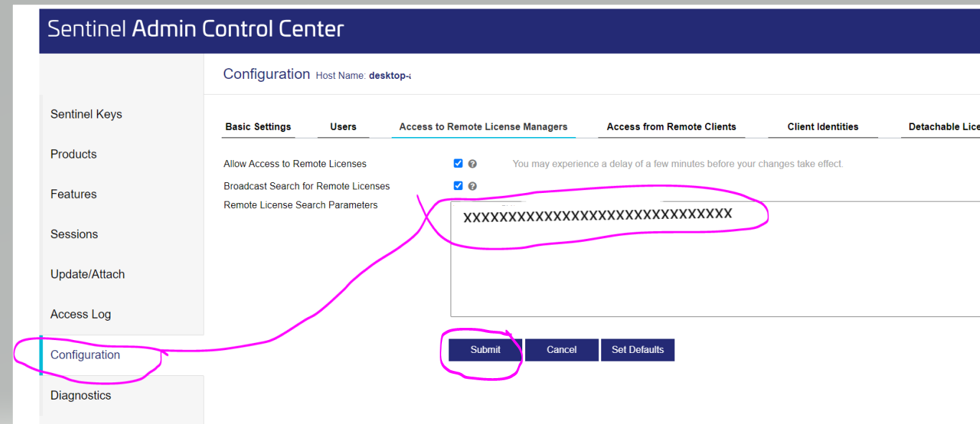The image size is (980, 424).
Task: Open the Diagnostics sidebar page
Action: pos(80,395)
